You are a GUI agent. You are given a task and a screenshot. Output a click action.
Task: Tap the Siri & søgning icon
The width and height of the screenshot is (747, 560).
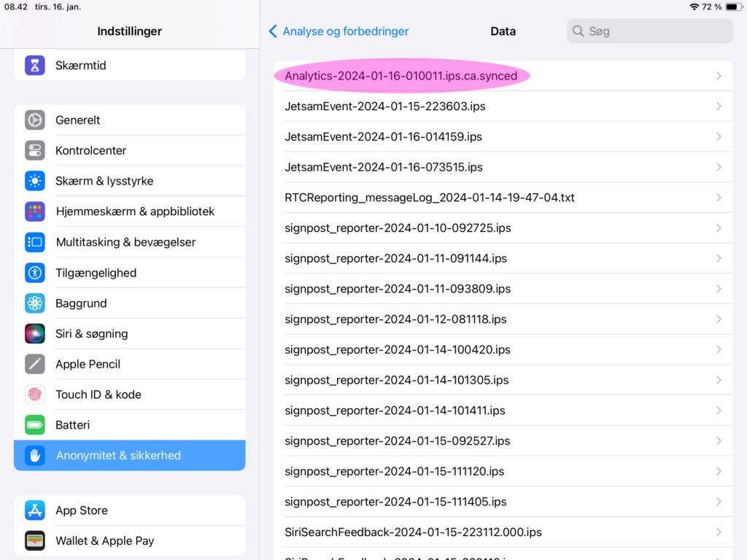click(x=35, y=334)
